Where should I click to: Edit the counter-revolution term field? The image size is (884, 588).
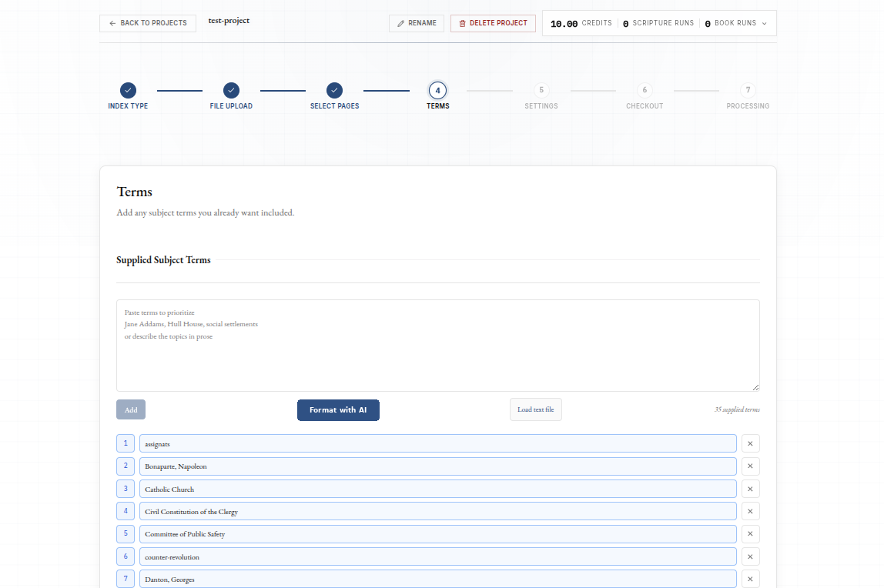[x=438, y=556]
